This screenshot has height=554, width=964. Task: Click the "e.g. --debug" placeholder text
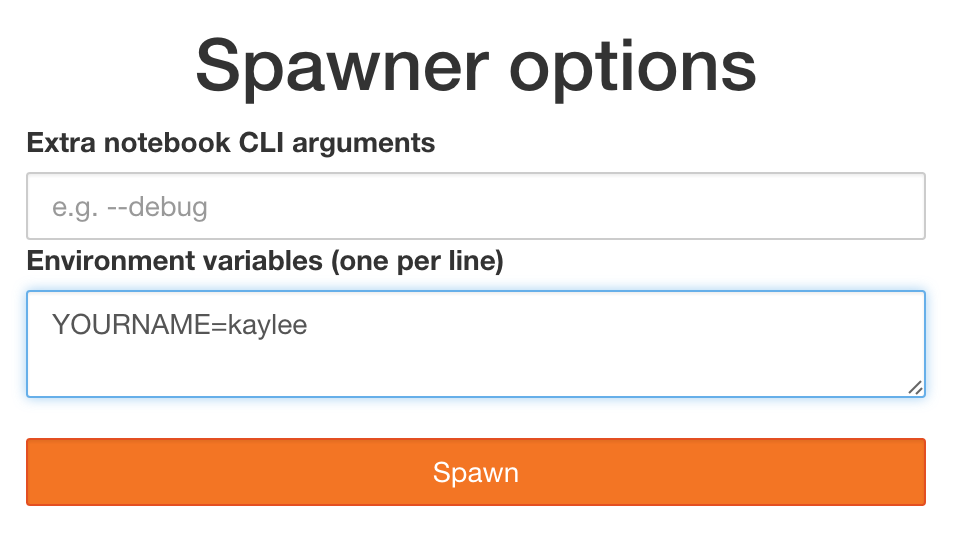coord(130,207)
